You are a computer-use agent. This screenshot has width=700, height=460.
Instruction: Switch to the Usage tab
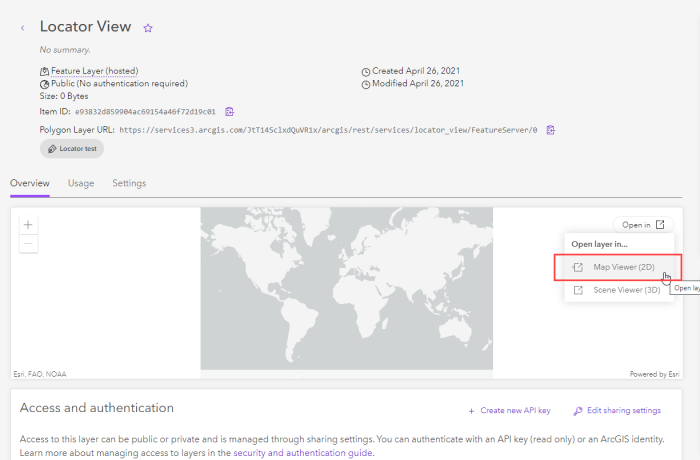click(x=81, y=183)
